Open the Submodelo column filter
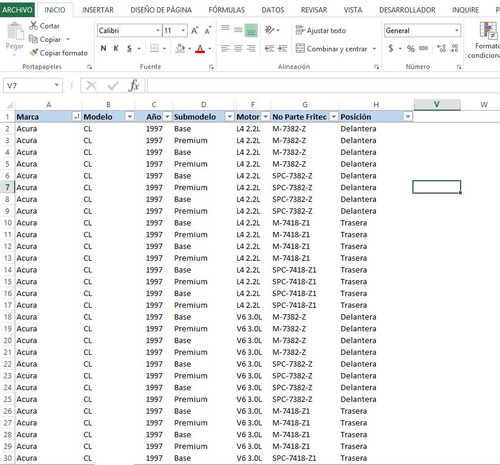Screen dimensions: 500x465 (x=229, y=117)
